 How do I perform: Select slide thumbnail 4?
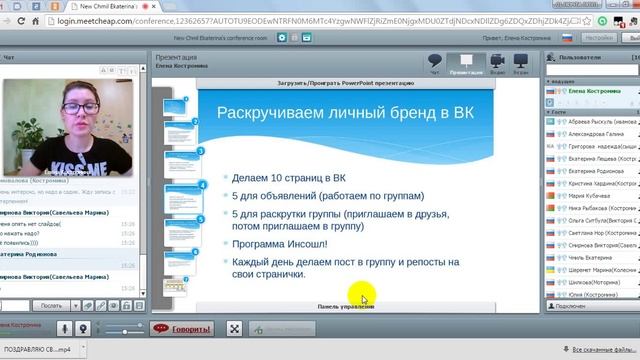click(x=184, y=198)
